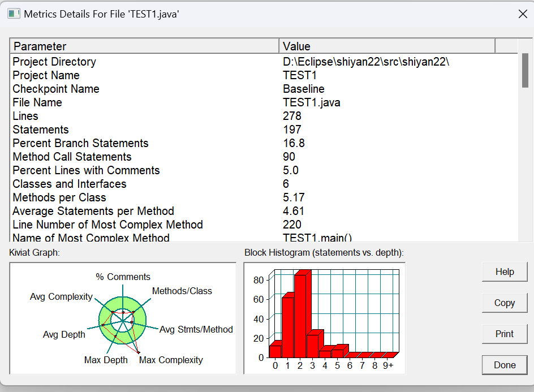Screen dimensions: 534x392
Task: Click the histogram bar for depth 3
Action: pos(313,345)
